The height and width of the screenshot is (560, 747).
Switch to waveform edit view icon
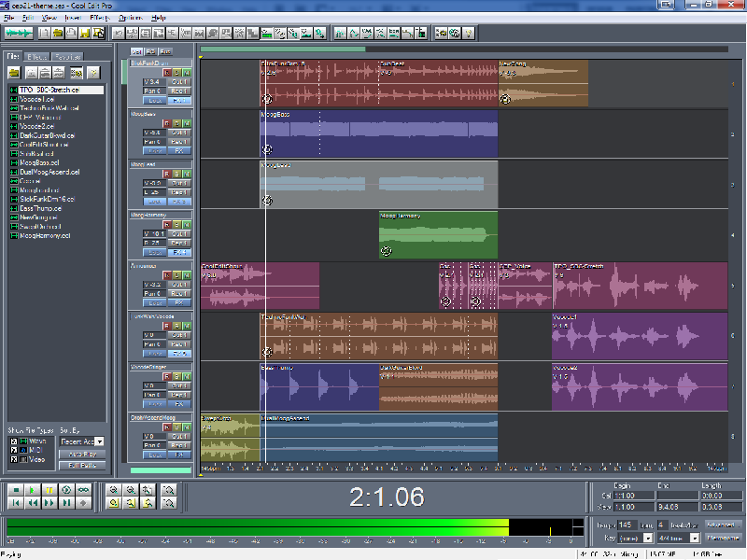click(x=18, y=34)
